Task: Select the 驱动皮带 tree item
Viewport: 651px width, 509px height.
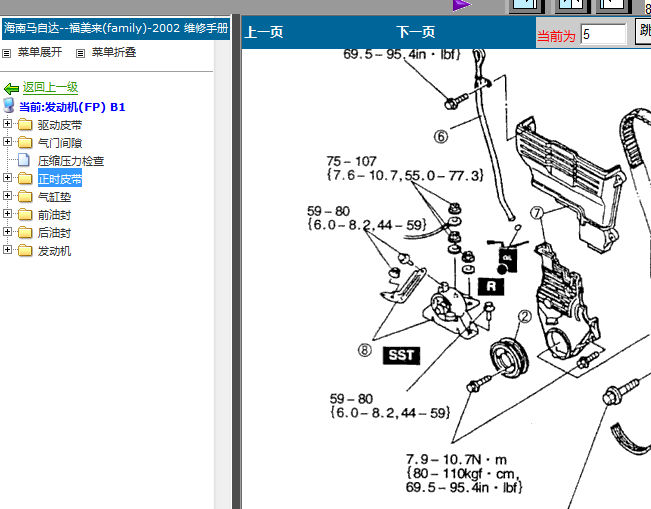Action: [60, 125]
